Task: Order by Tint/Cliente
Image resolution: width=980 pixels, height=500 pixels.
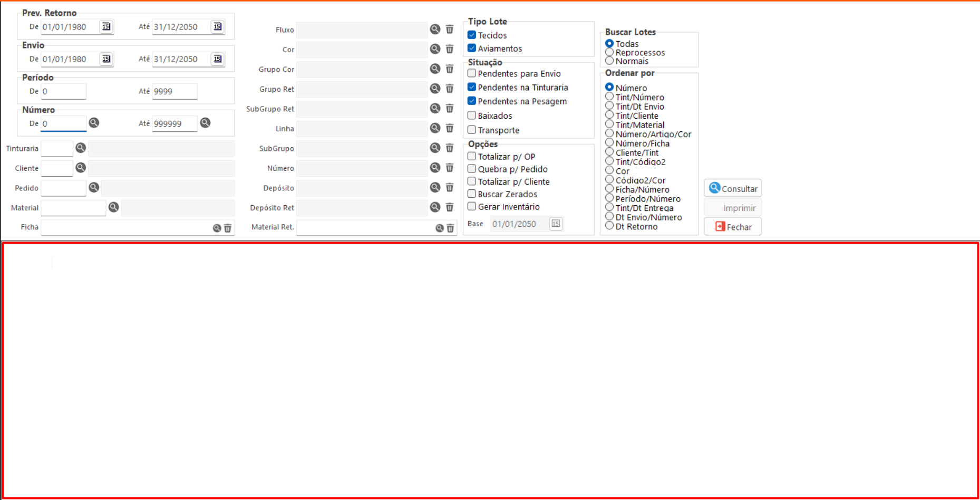Action: (609, 116)
